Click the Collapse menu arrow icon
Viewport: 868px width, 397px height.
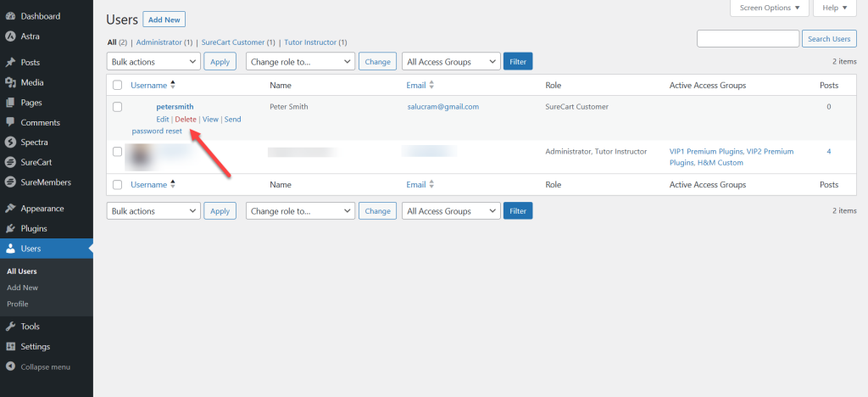10,366
